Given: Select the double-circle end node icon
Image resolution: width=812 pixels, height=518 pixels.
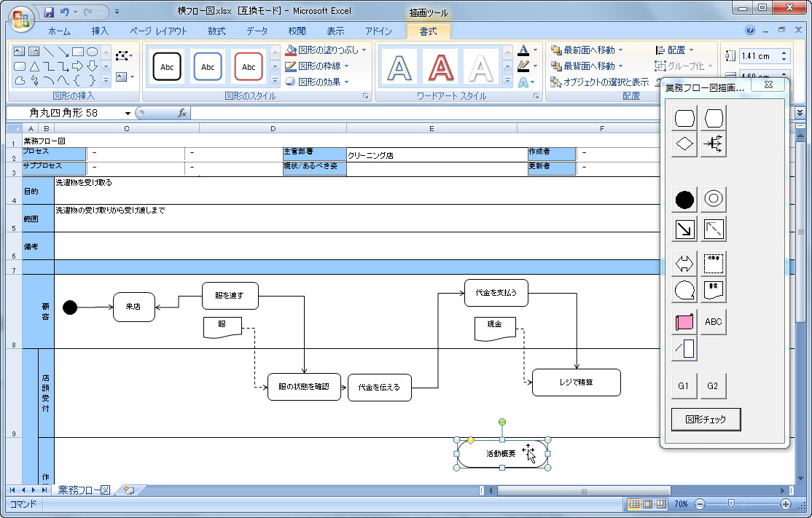Looking at the screenshot, I should coord(713,198).
